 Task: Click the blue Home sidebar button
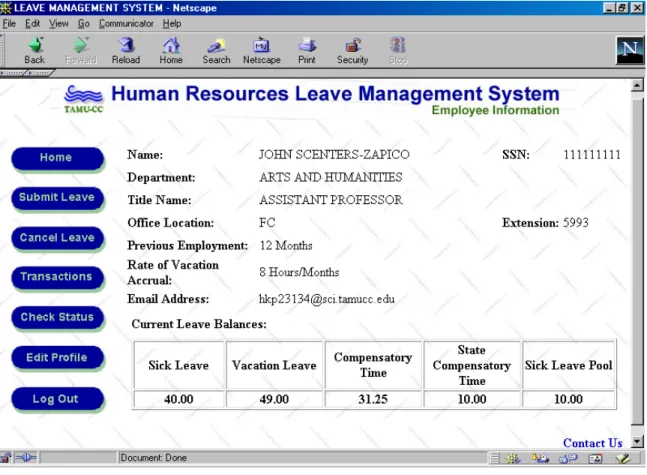click(x=57, y=158)
